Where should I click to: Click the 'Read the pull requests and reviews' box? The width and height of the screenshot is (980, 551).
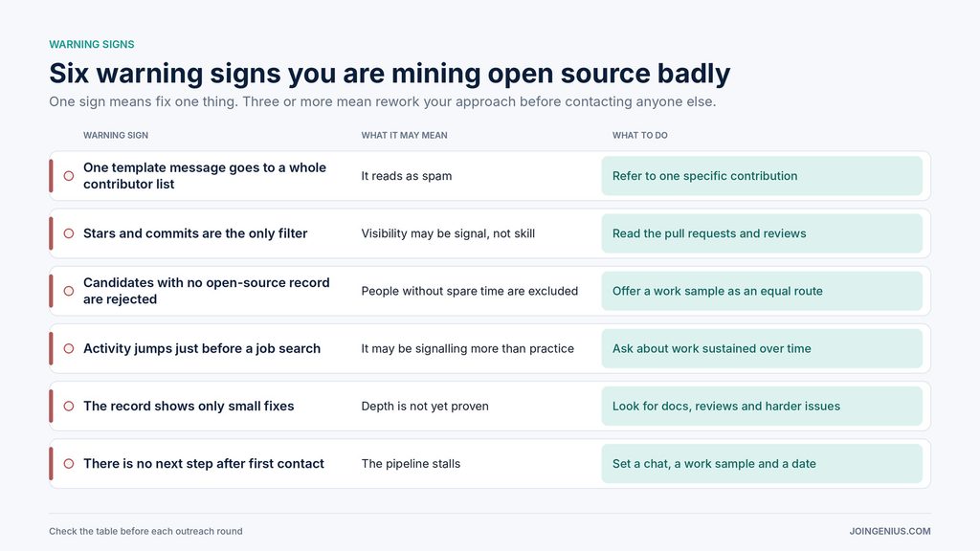tap(762, 233)
